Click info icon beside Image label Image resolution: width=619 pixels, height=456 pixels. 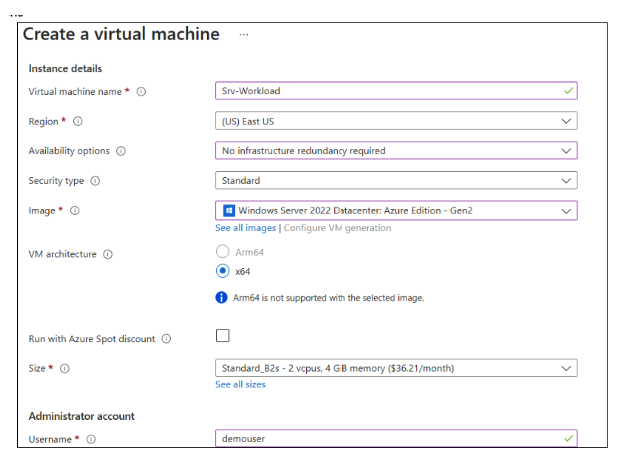click(75, 211)
